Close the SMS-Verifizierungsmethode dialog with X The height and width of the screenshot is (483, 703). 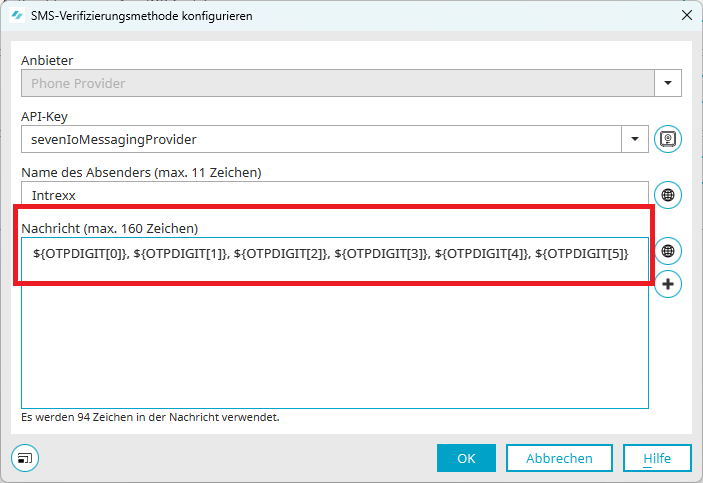[685, 15]
